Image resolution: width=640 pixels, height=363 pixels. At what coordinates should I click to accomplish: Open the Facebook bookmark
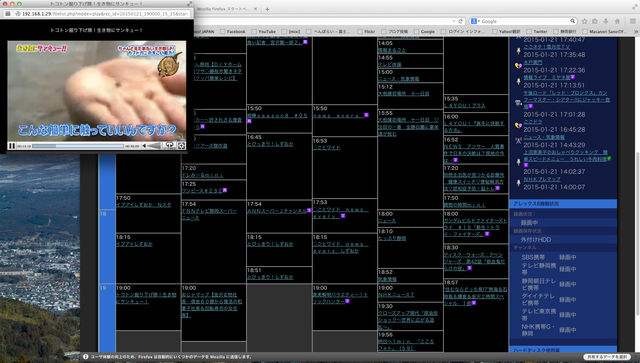(233, 31)
